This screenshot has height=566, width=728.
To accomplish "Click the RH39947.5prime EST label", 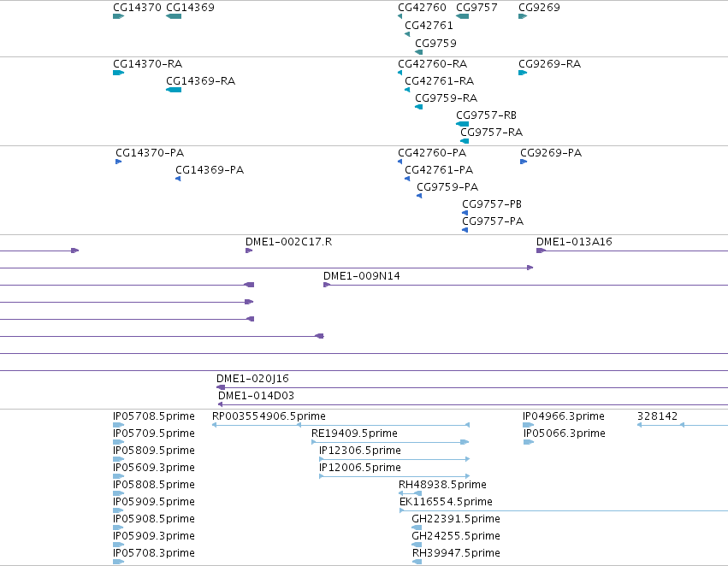I will 457,553.
